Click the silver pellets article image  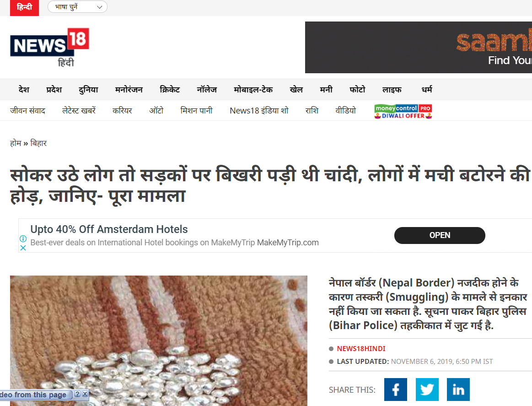click(x=158, y=341)
